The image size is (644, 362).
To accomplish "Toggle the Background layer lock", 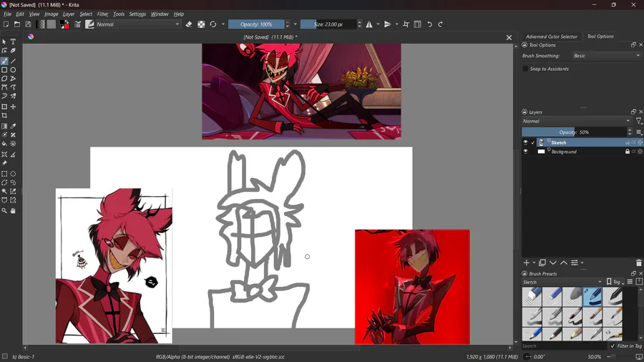I will (x=627, y=152).
